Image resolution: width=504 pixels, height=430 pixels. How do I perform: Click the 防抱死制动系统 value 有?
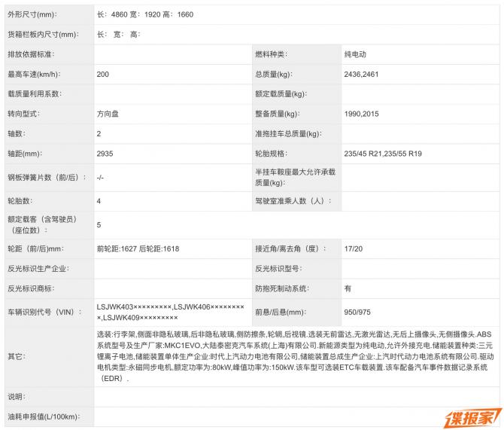coord(348,288)
